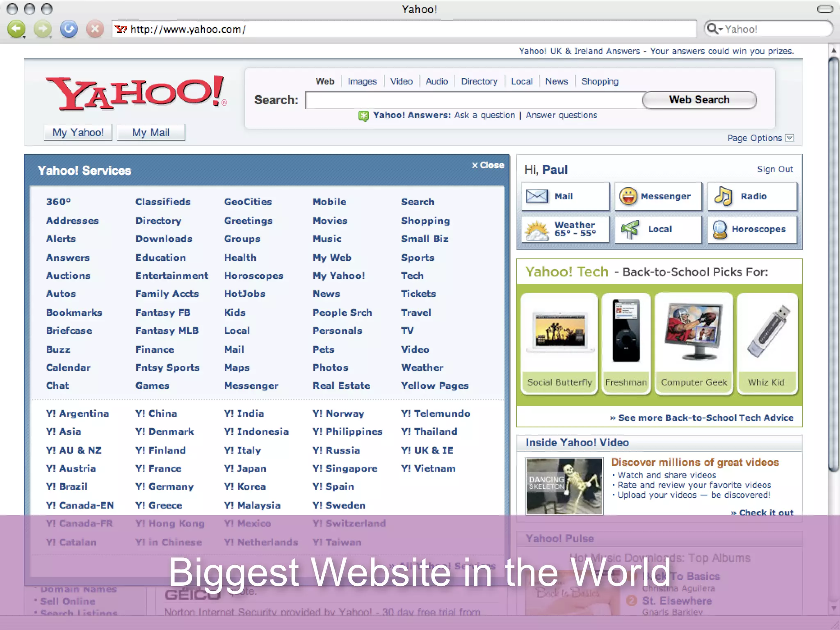Open Yahoo! UK & Ireland Answers promo link
The image size is (840, 630).
pyautogui.click(x=656, y=51)
